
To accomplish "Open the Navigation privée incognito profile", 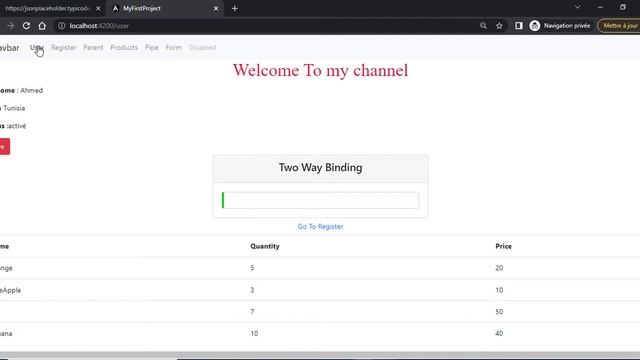I will click(560, 26).
